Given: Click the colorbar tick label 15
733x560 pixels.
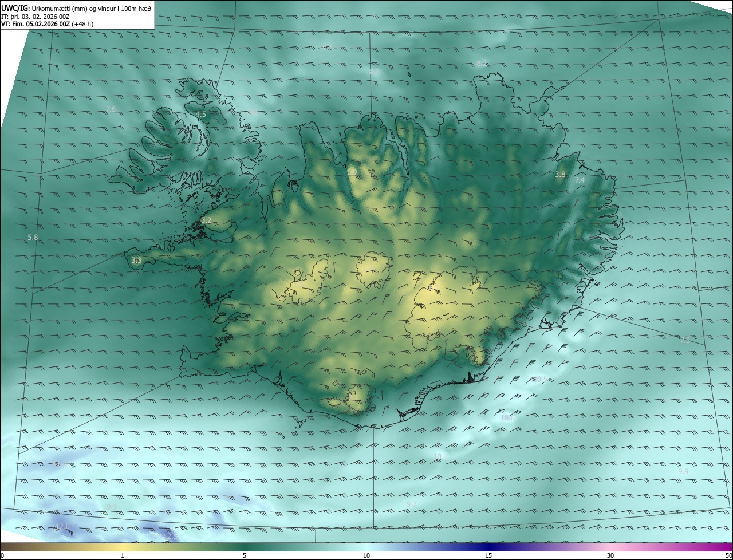Looking at the screenshot, I should 488,555.
